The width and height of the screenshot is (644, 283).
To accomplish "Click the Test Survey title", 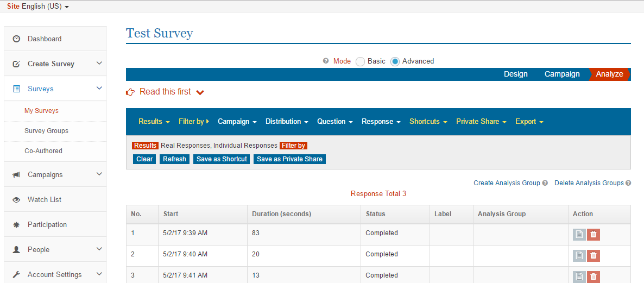I will coord(159,33).
